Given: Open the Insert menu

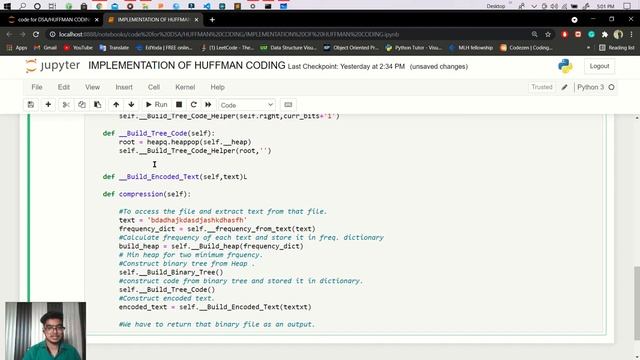Looking at the screenshot, I should tap(124, 87).
